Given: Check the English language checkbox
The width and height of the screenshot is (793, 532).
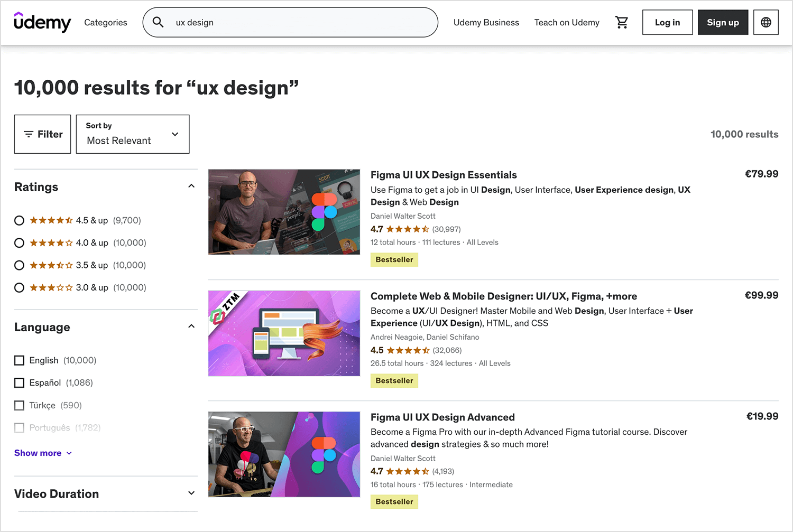Looking at the screenshot, I should tap(19, 360).
